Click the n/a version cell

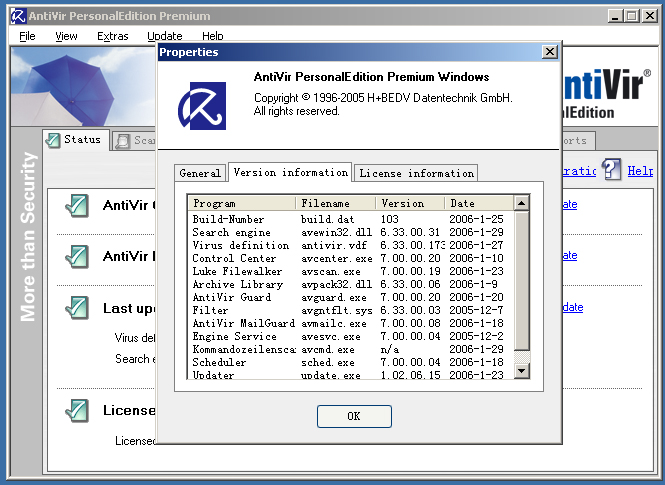click(390, 350)
